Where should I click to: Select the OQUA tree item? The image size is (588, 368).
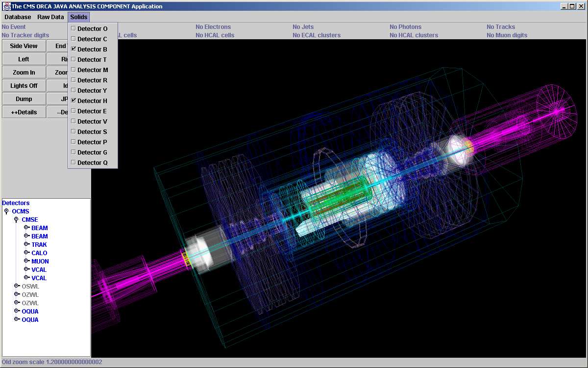click(30, 312)
